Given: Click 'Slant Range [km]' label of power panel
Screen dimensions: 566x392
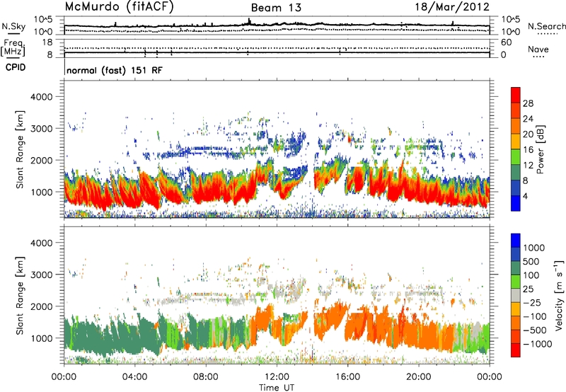Looking at the screenshot, I should click(20, 149).
